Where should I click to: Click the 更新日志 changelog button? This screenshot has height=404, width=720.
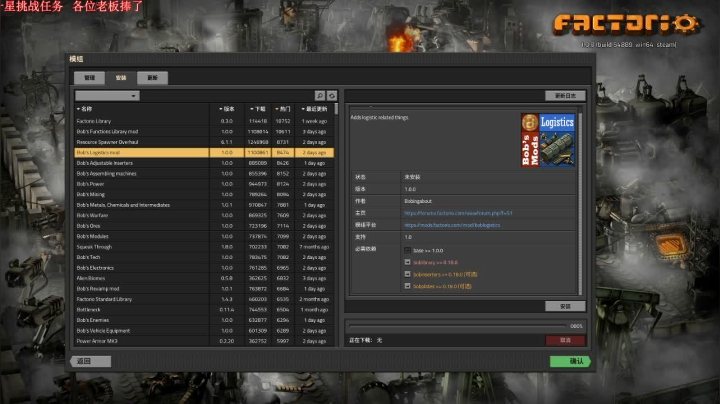click(x=565, y=95)
